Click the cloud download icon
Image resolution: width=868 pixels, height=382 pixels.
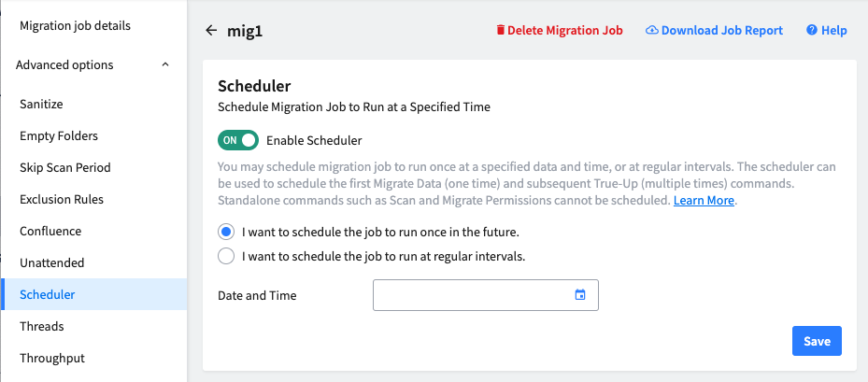click(x=652, y=30)
